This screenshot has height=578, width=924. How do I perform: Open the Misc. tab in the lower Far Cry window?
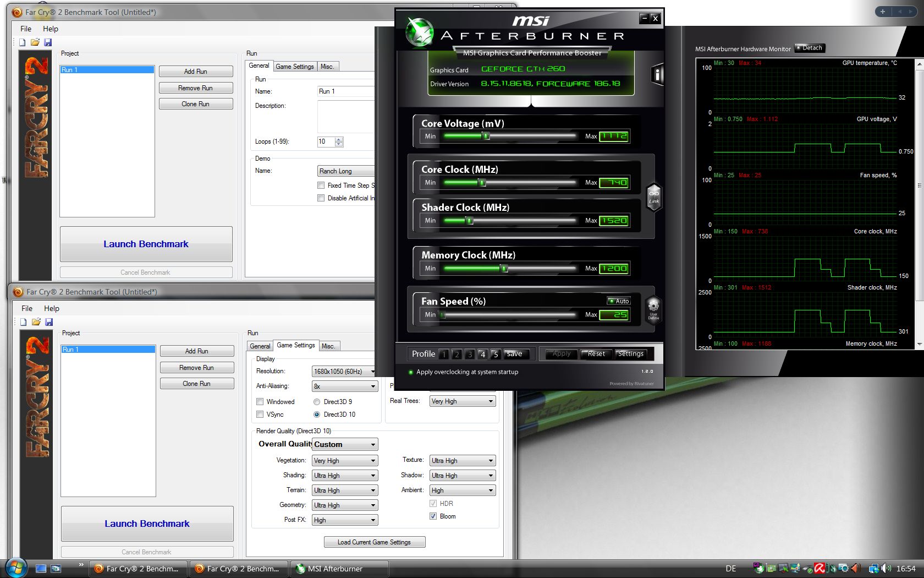[329, 346]
